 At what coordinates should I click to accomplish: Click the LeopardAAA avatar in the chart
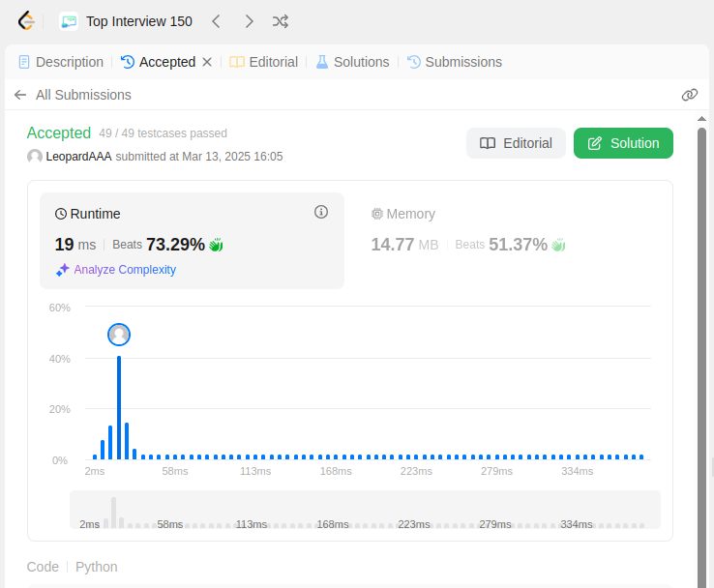[119, 335]
